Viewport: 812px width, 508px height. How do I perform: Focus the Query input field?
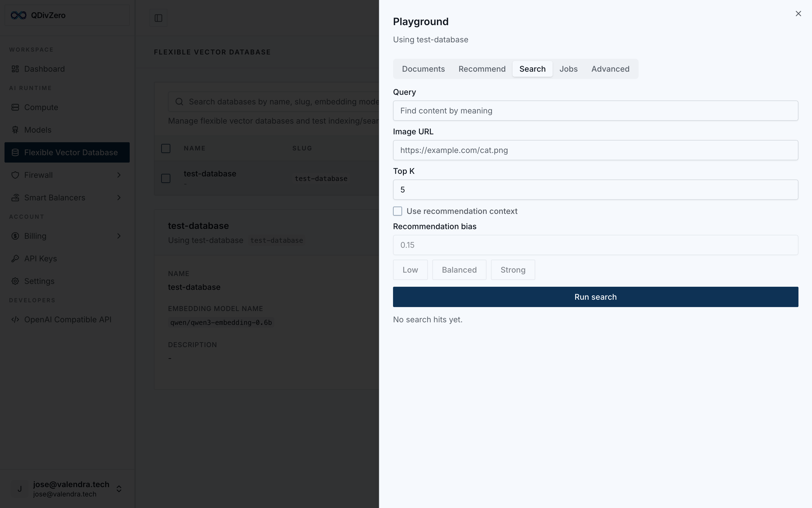click(595, 111)
